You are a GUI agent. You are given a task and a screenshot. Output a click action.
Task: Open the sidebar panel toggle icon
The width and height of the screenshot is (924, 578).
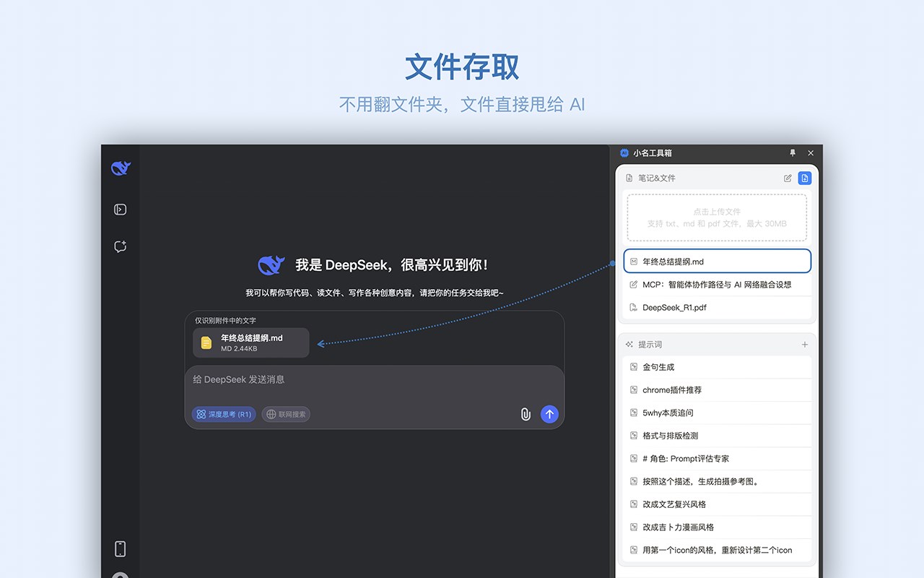click(x=121, y=210)
